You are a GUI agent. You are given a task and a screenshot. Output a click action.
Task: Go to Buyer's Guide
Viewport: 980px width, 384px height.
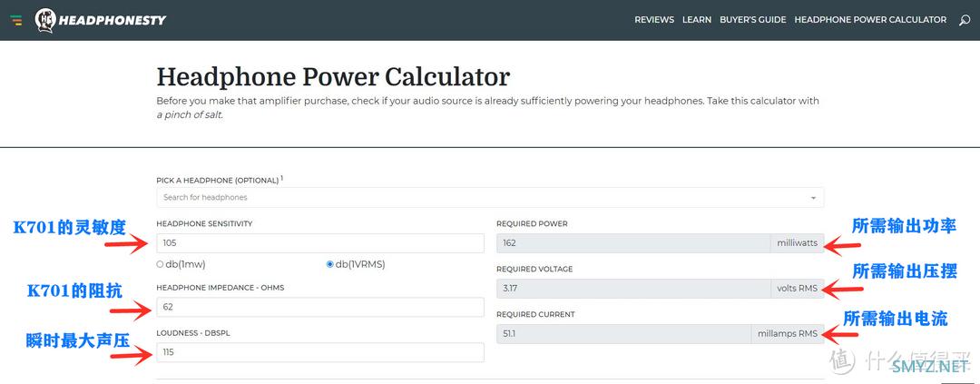click(x=752, y=20)
